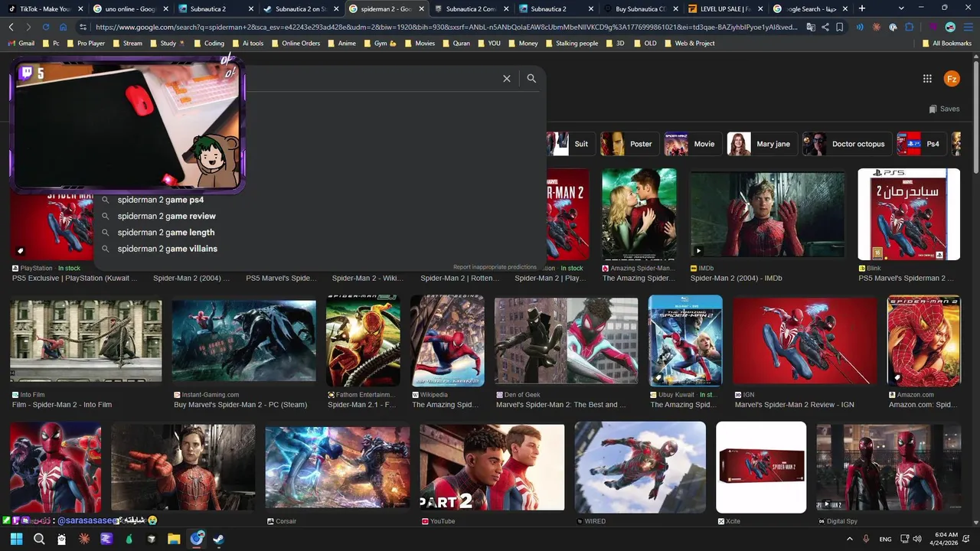Open Into Film Spider-Man 2 image

click(86, 341)
